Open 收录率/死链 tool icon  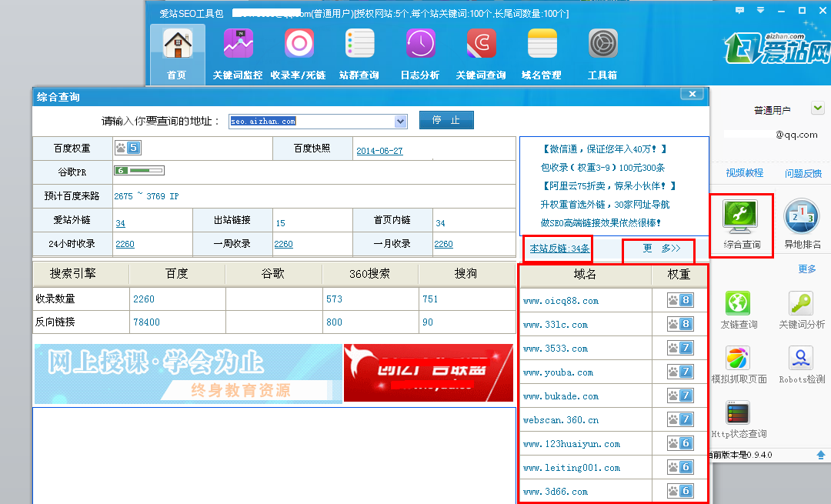pyautogui.click(x=299, y=55)
